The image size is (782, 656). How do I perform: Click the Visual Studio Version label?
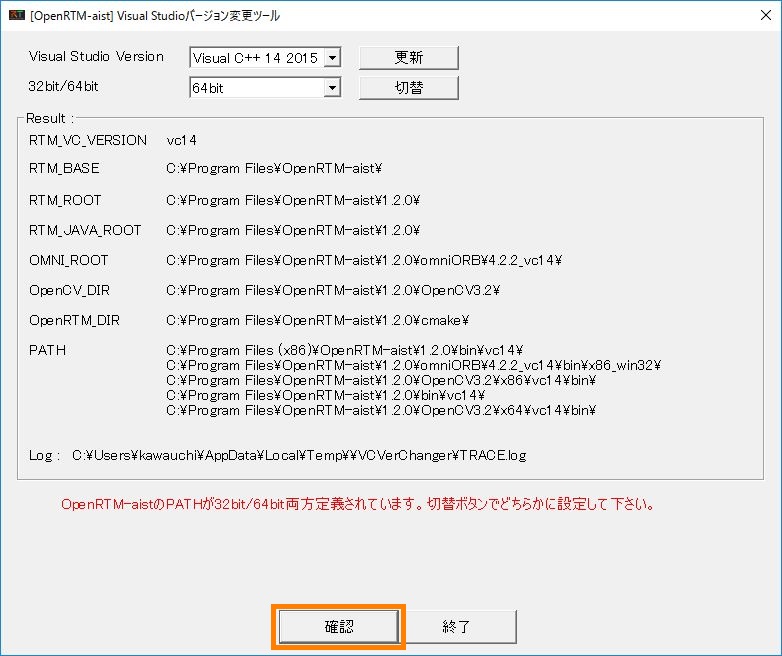[96, 56]
